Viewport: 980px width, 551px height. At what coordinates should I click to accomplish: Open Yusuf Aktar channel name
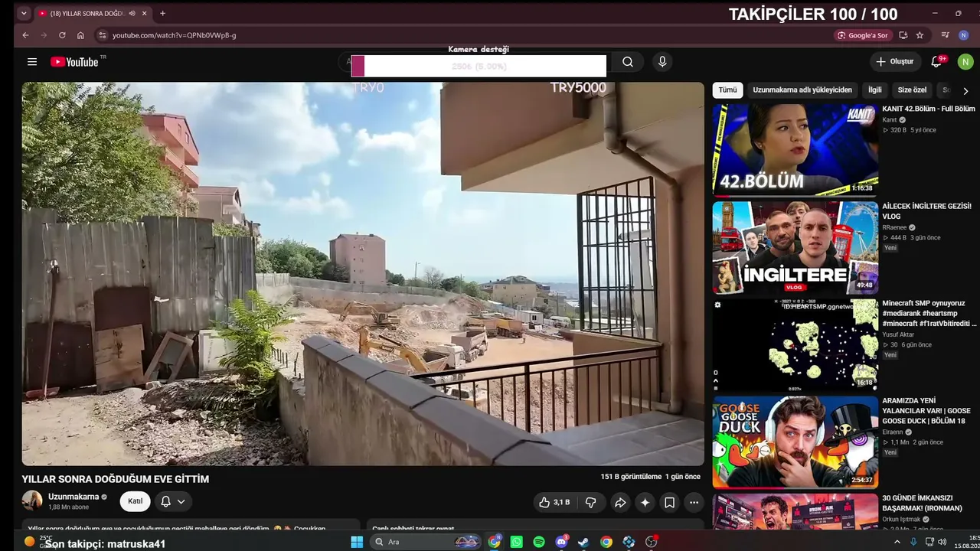pos(899,334)
